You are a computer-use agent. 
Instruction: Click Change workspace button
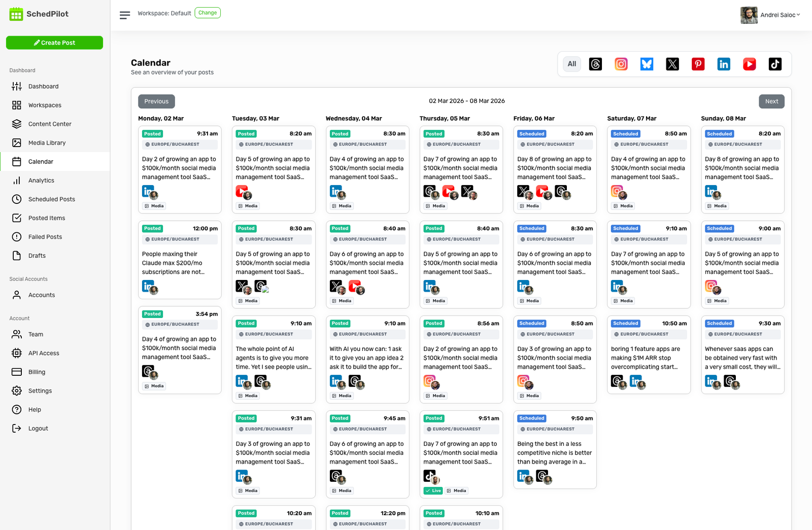pos(208,13)
